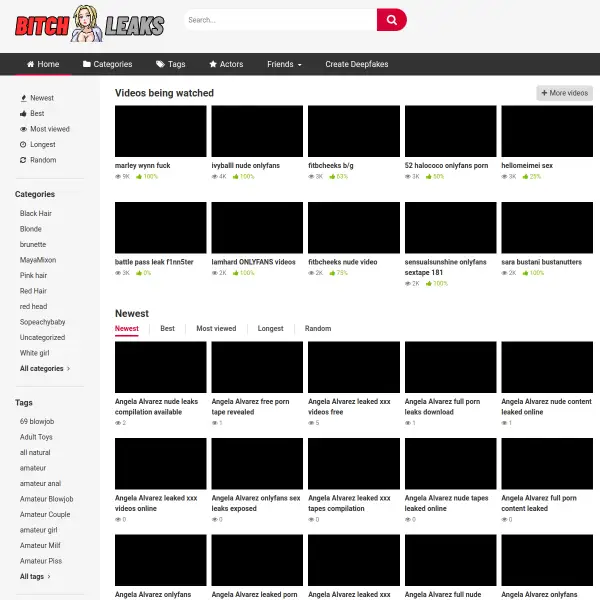The height and width of the screenshot is (600, 600).
Task: Click the site logo in the header
Action: pyautogui.click(x=90, y=22)
